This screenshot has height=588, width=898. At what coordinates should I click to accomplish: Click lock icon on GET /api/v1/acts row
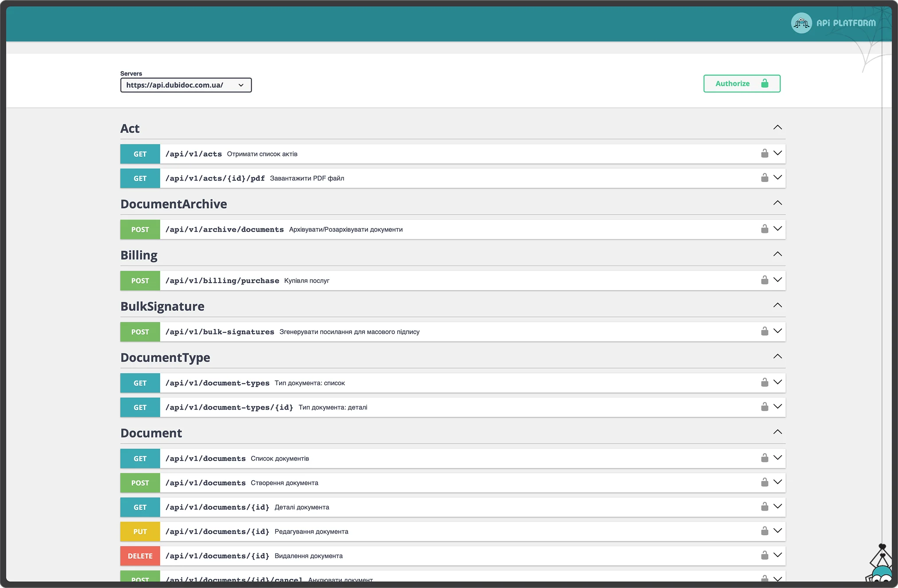click(764, 153)
